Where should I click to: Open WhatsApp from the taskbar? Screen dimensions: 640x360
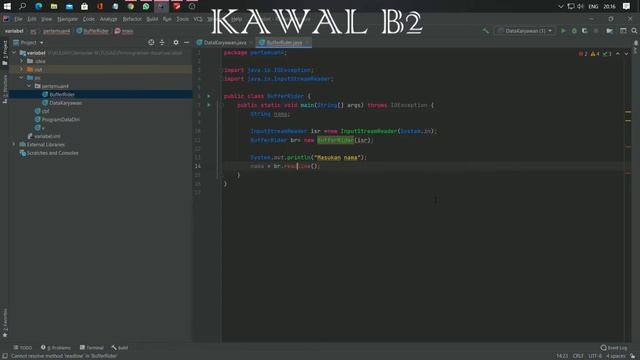[146, 6]
